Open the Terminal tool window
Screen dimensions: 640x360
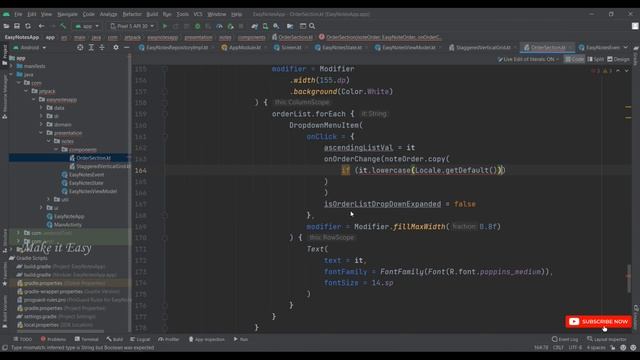[x=87, y=339]
